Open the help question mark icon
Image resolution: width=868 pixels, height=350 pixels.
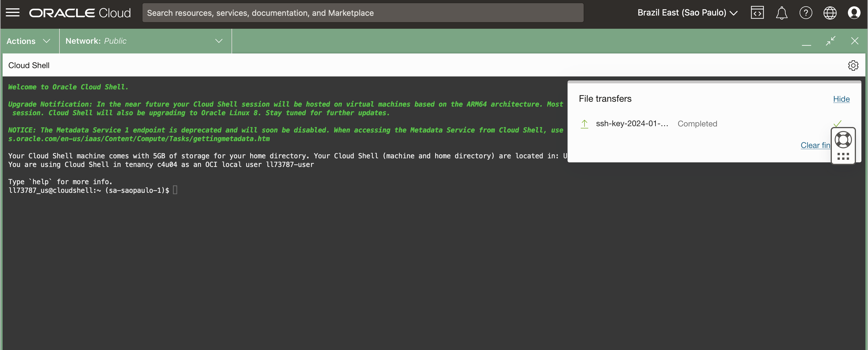(805, 13)
